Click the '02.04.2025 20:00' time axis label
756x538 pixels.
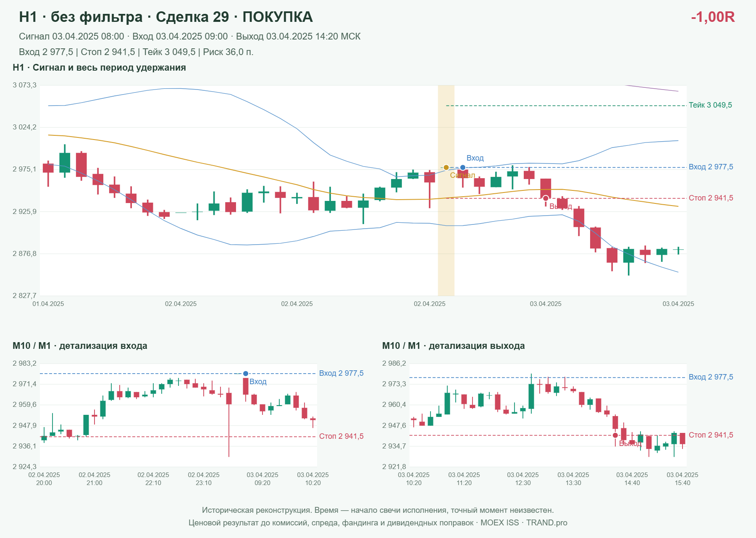pos(44,479)
